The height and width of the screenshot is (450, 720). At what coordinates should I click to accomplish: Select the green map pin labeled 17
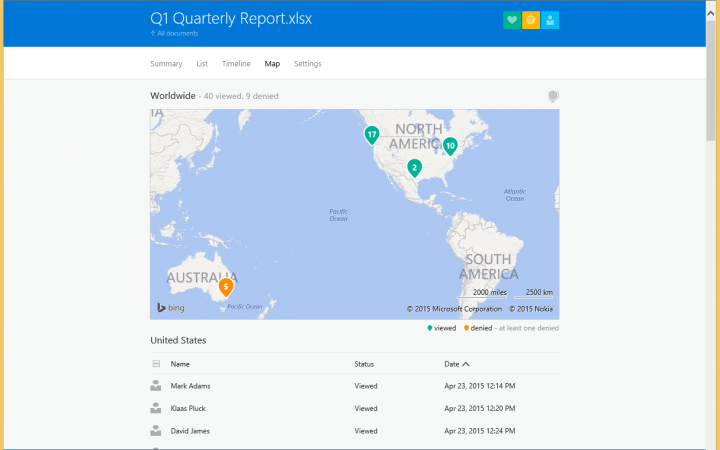[x=371, y=135]
